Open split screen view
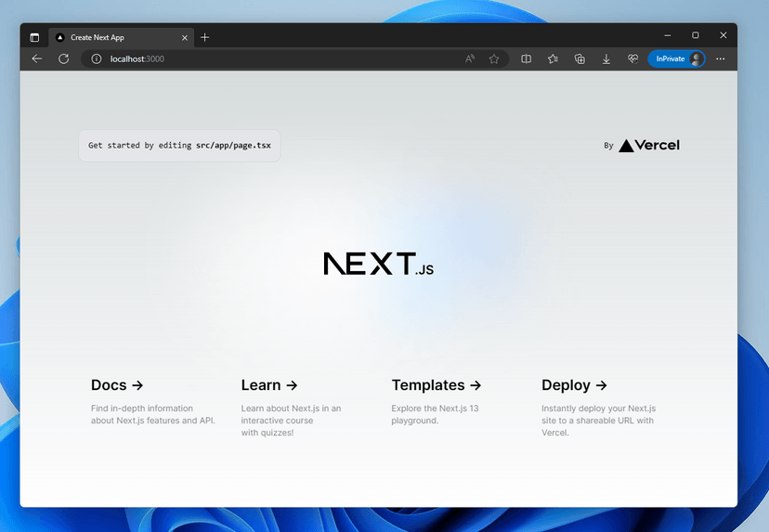The width and height of the screenshot is (769, 532). tap(527, 58)
